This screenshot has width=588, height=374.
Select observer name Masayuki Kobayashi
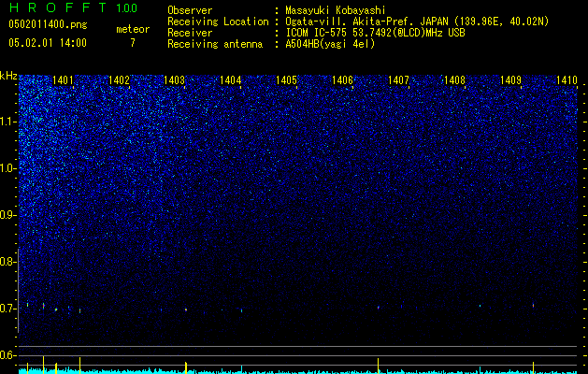(x=336, y=11)
